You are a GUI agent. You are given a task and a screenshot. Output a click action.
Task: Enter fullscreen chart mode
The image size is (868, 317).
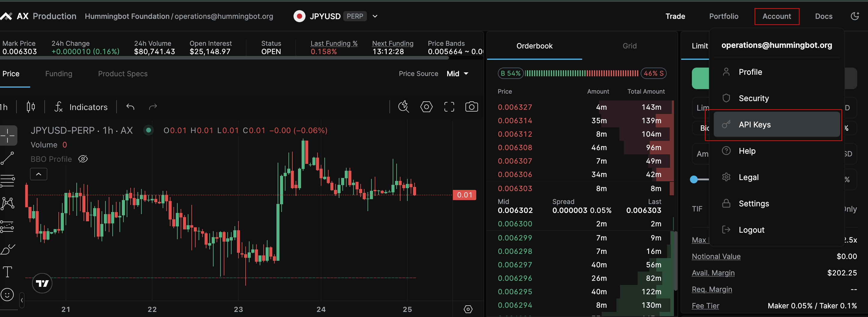click(449, 107)
